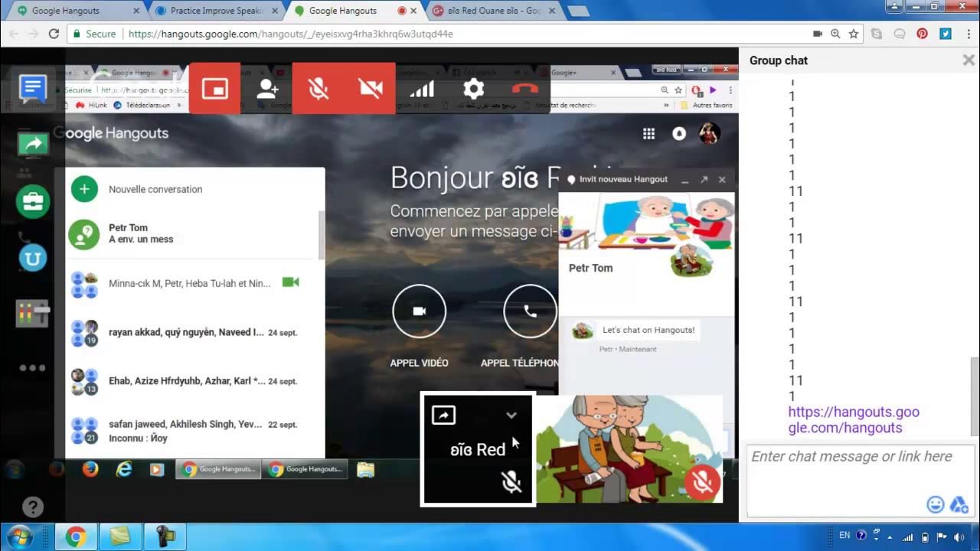Click Nouvelle conversation in shared screen

coord(155,189)
